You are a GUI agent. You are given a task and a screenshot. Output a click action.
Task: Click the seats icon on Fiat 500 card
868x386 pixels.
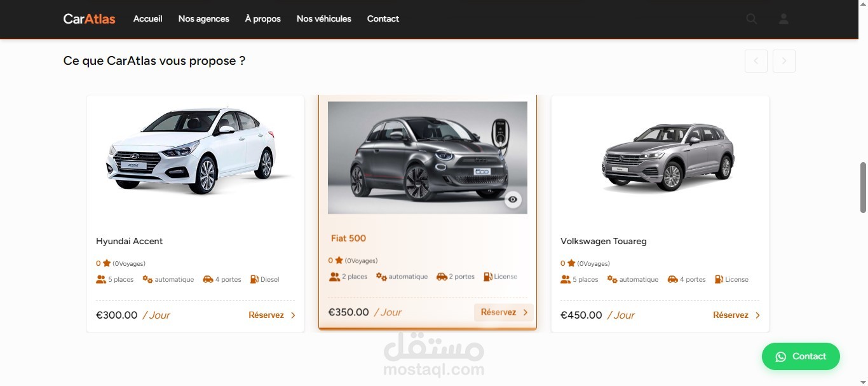[334, 277]
